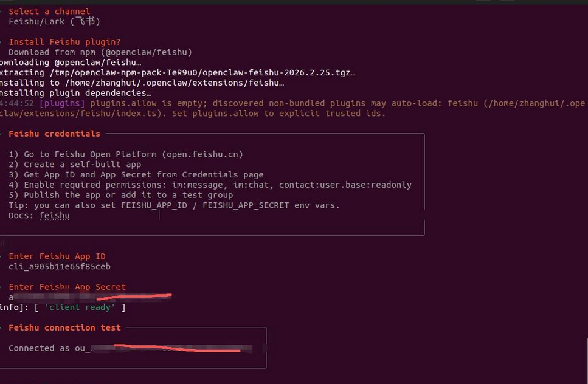Click the 'Install Feishu plugin?' prompt

tap(64, 42)
